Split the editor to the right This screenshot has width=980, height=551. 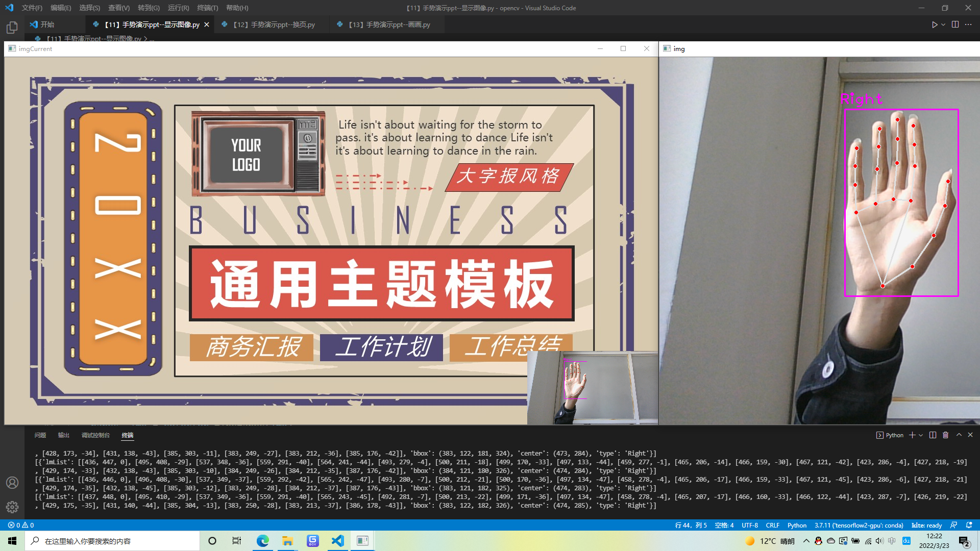(x=955, y=24)
